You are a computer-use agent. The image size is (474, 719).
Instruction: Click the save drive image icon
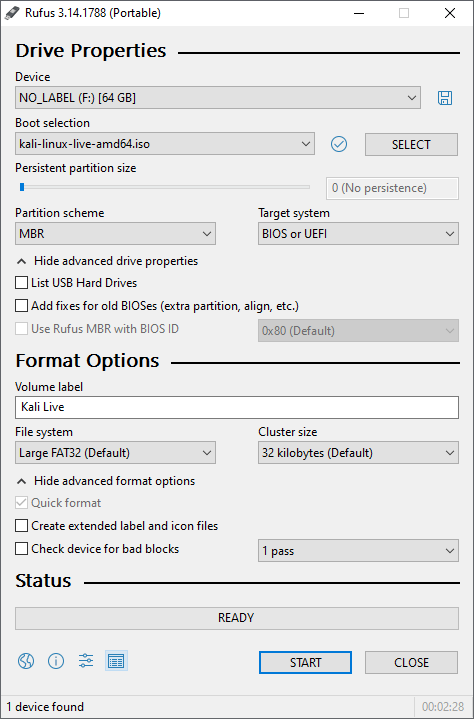click(x=445, y=98)
